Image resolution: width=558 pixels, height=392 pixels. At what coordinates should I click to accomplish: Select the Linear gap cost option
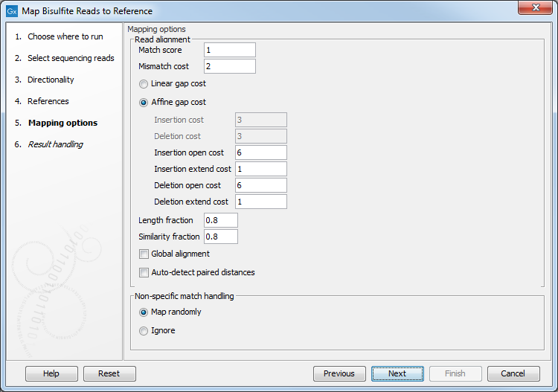click(x=144, y=84)
